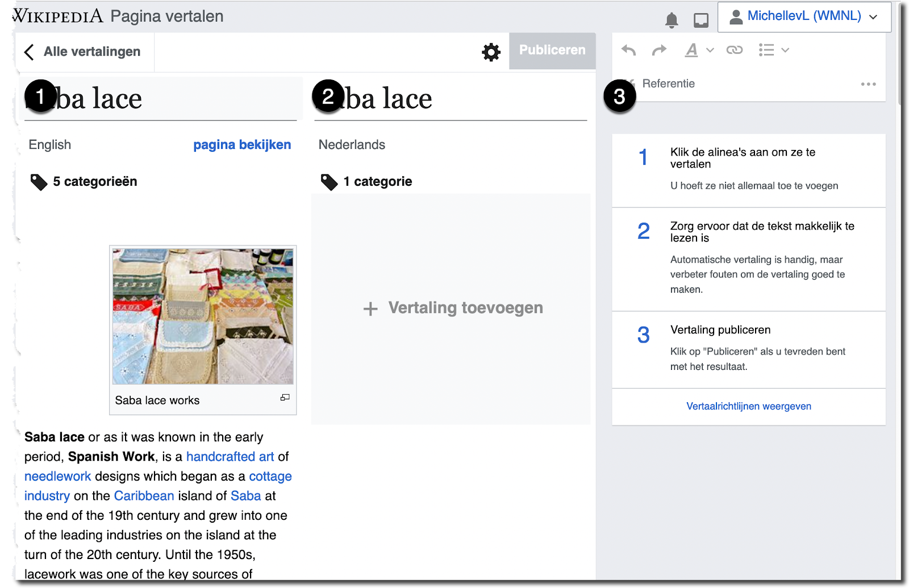Open the pagina bekijken link

[242, 145]
